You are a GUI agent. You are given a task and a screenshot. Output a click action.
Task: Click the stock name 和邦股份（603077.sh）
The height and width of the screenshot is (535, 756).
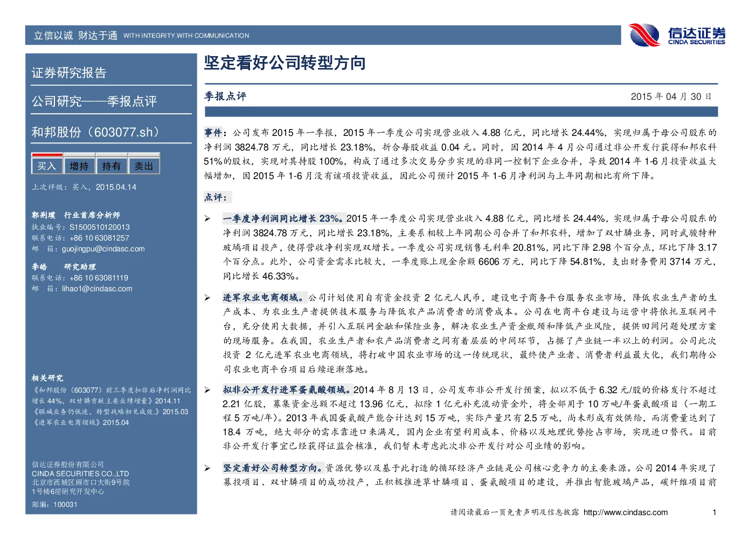pos(95,132)
